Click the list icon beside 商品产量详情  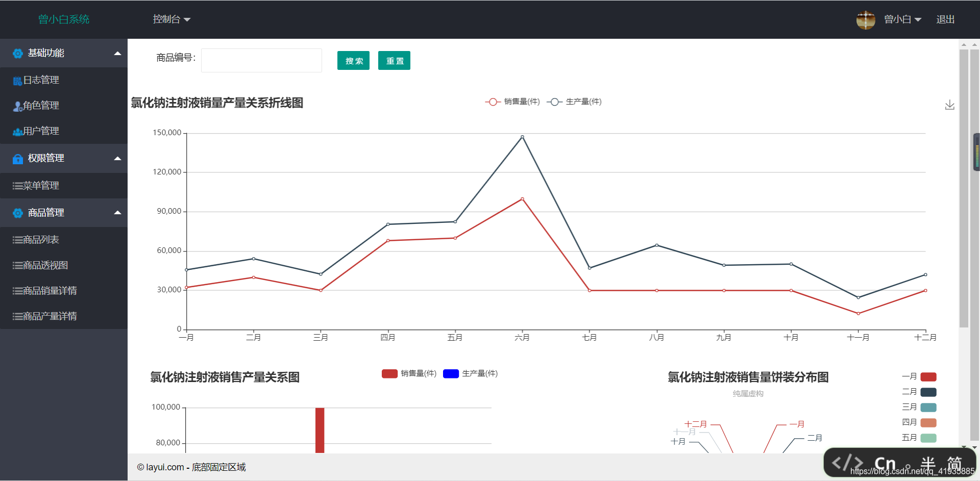(17, 317)
